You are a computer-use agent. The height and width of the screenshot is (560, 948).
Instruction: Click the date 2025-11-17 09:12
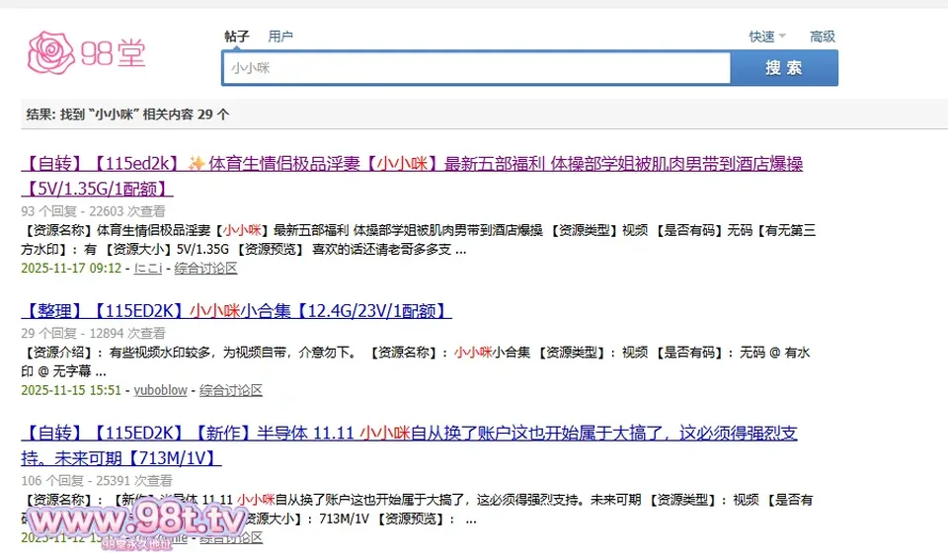pos(71,268)
